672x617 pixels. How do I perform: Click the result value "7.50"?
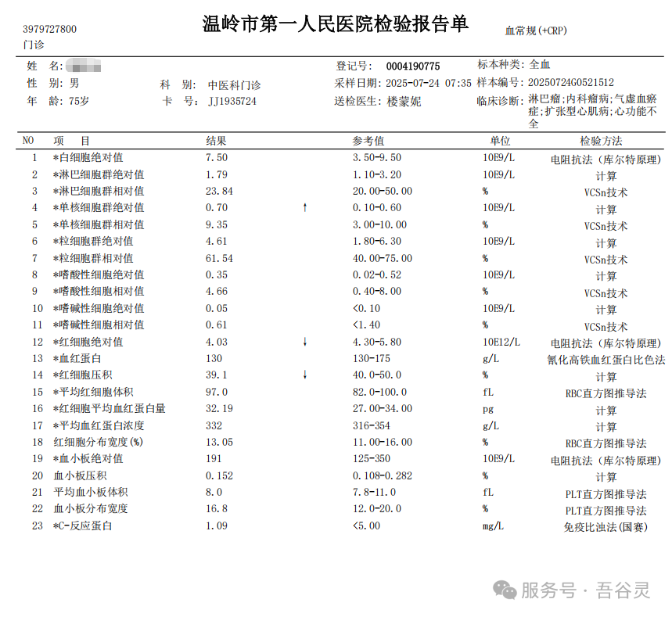tap(217, 158)
